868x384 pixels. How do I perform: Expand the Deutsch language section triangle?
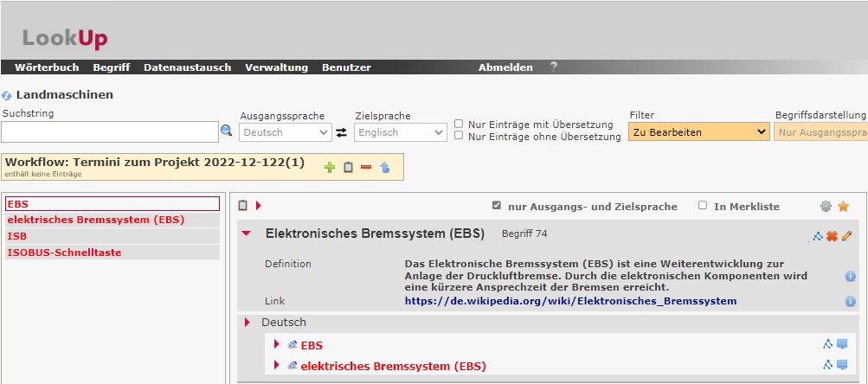click(249, 322)
